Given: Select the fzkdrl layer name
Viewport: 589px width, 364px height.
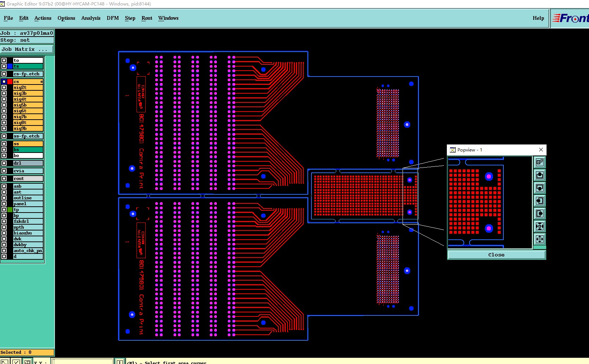Looking at the screenshot, I should 28,221.
